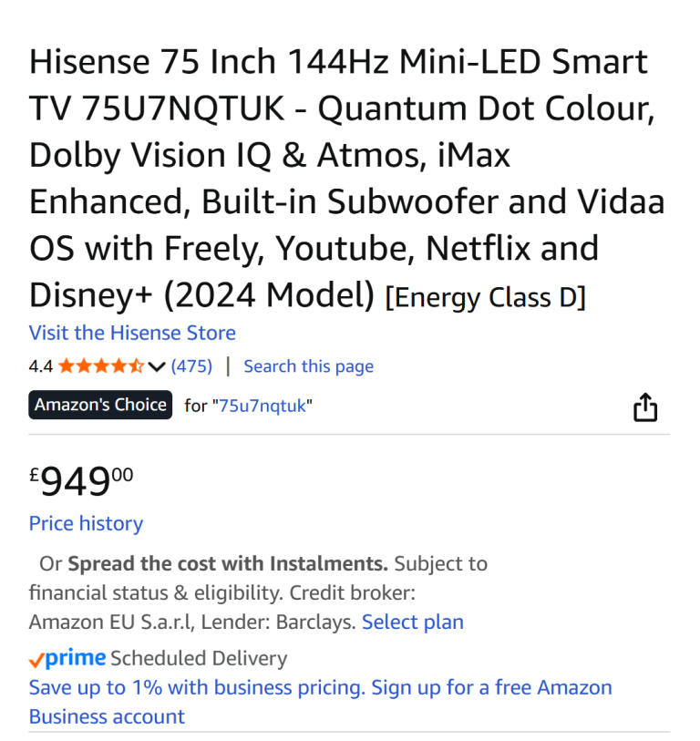Click the Prime logo
The image size is (700, 741).
click(68, 658)
